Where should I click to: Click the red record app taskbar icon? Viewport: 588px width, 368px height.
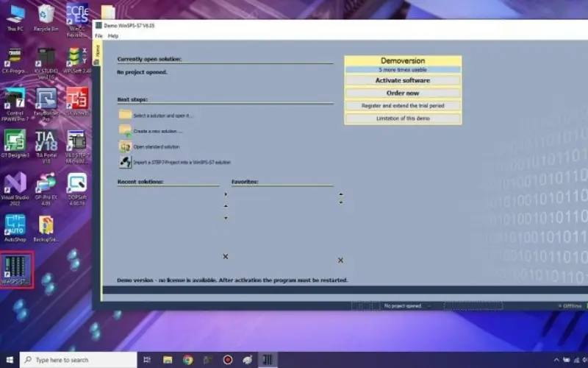coord(228,360)
